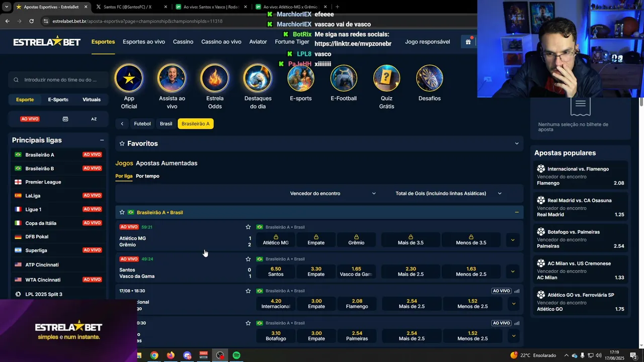Open Cassino in top menu
Image resolution: width=644 pixels, height=362 pixels.
pos(183,42)
